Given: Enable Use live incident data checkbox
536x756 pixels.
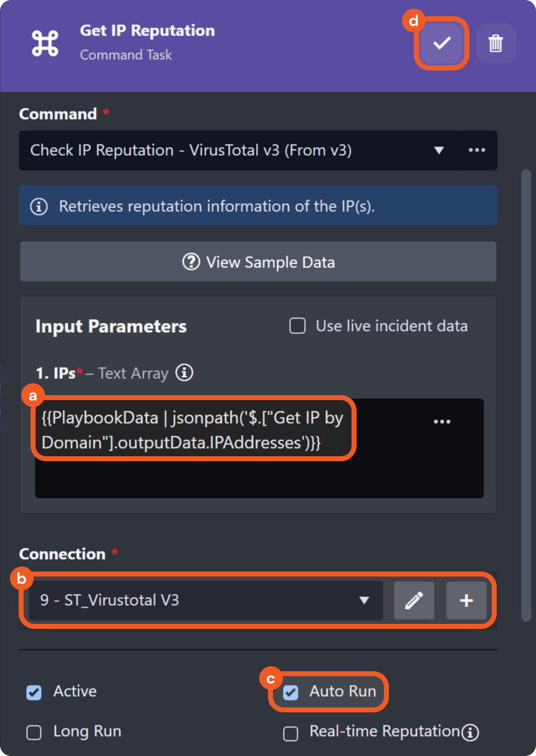Looking at the screenshot, I should [298, 326].
